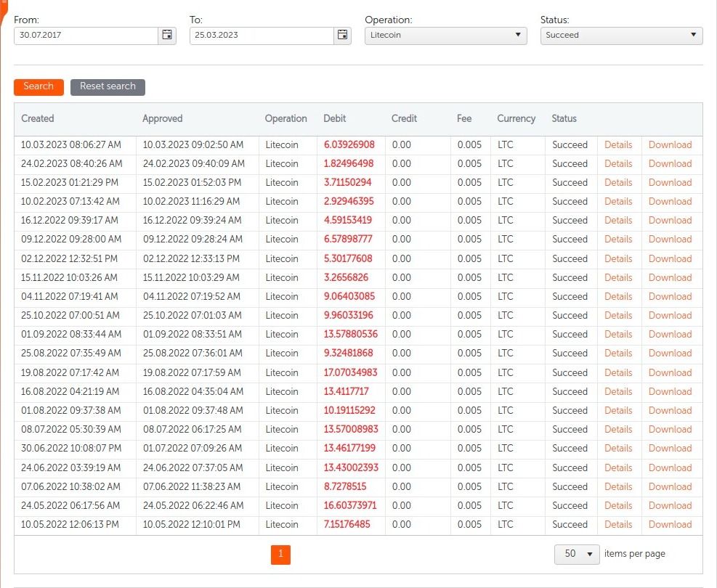Expand the Status dropdown showing Succeed
Viewport: 717px width, 588px height.
(621, 35)
